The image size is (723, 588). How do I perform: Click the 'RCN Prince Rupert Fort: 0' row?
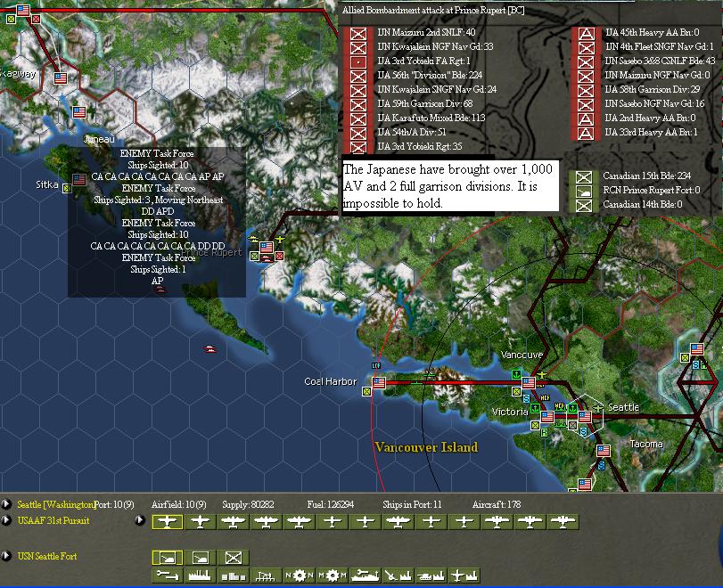(637, 190)
